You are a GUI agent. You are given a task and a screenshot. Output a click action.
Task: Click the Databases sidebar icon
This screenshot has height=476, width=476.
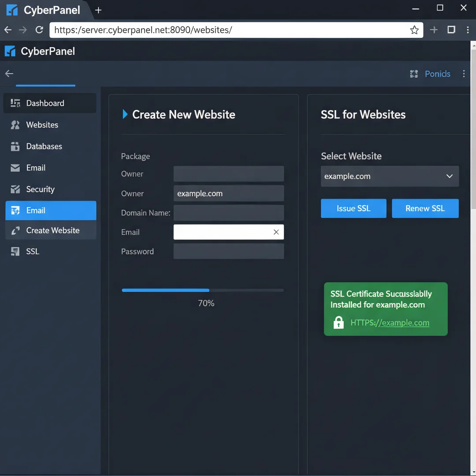15,146
